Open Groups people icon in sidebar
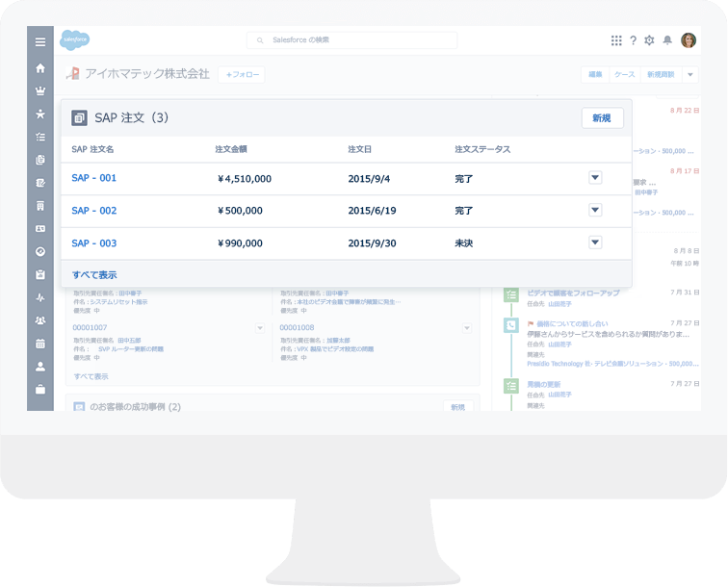Viewport: 728px width, 587px height. tap(40, 320)
